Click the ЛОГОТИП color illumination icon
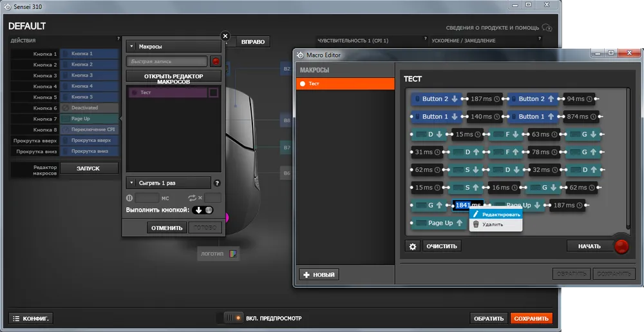 pos(233,254)
